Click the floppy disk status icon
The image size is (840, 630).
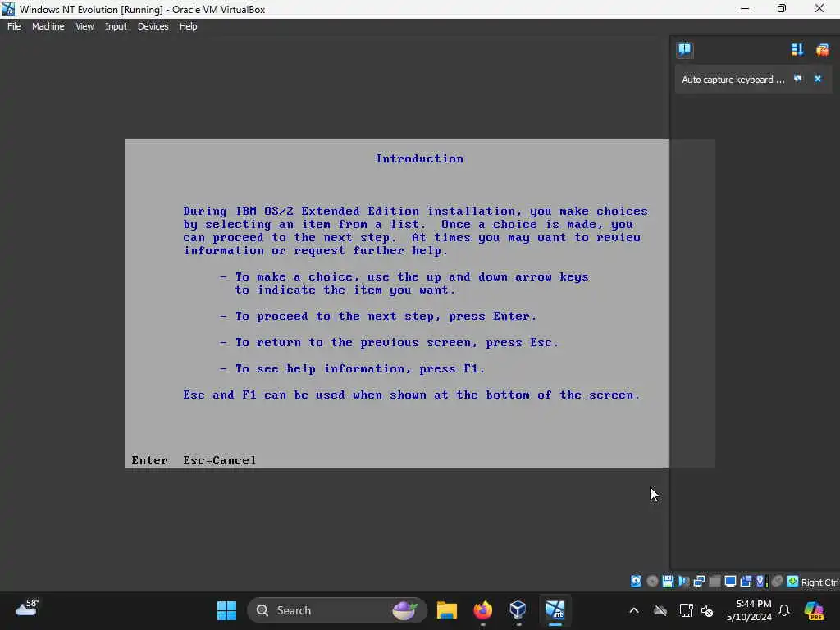[x=668, y=582]
